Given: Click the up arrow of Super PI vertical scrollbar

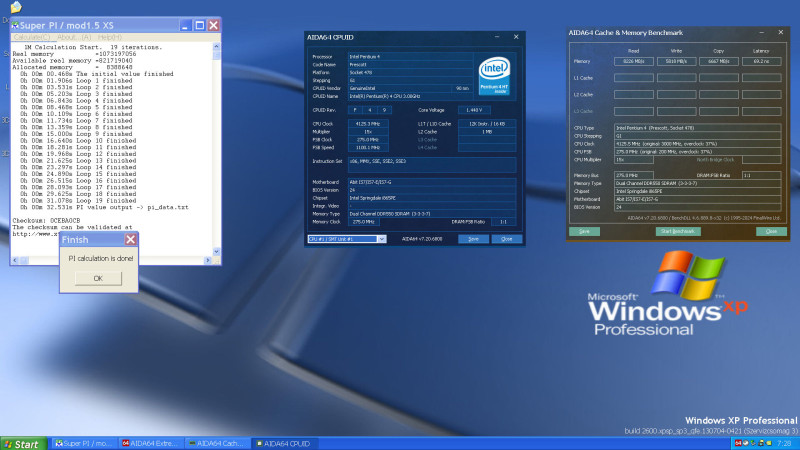Looking at the screenshot, I should coord(216,46).
